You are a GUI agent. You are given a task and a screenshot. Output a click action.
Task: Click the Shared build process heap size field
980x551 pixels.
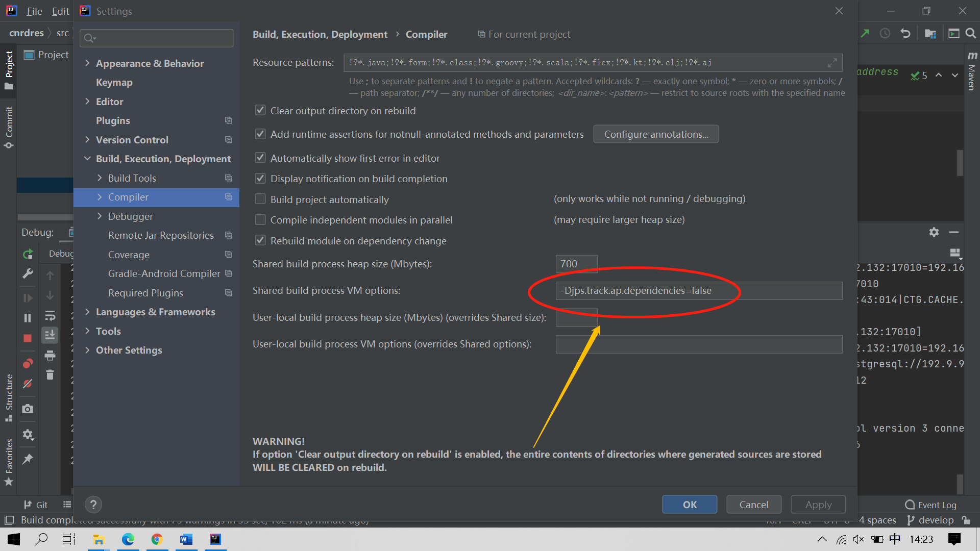coord(576,264)
